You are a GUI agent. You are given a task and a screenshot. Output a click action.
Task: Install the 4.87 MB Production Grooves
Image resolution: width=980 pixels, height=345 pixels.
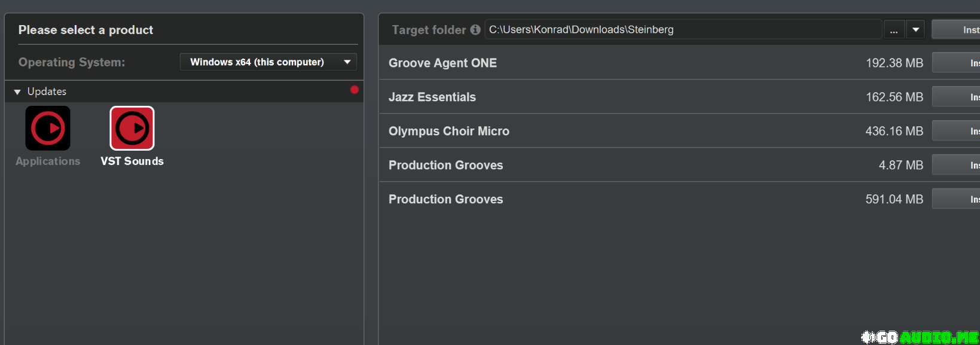click(x=957, y=165)
